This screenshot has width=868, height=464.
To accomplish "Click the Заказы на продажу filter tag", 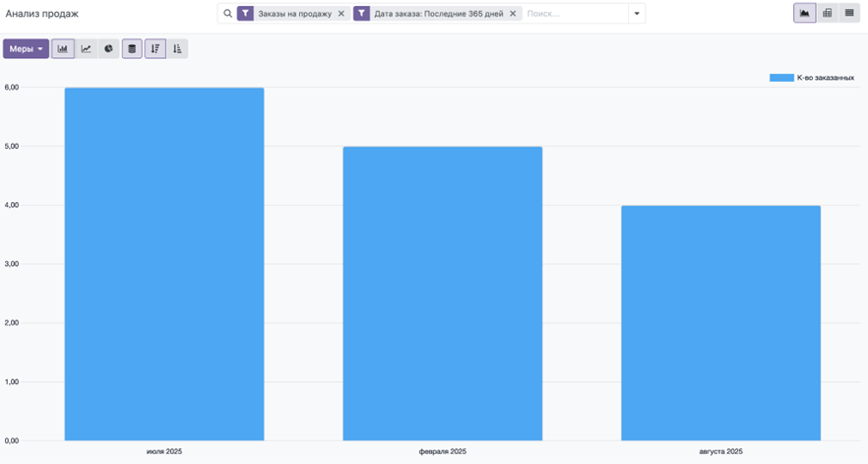I will [294, 14].
